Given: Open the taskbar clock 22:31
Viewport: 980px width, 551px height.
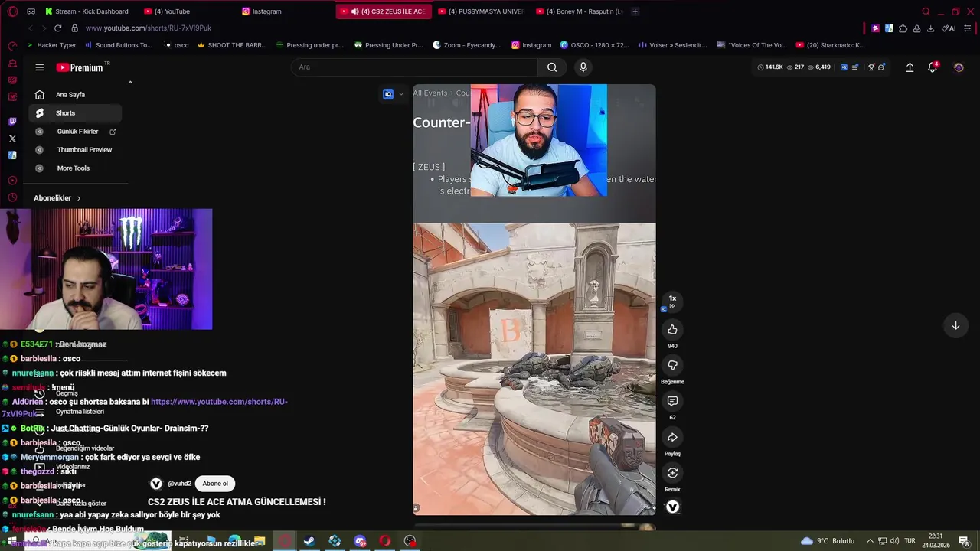Looking at the screenshot, I should pos(936,541).
